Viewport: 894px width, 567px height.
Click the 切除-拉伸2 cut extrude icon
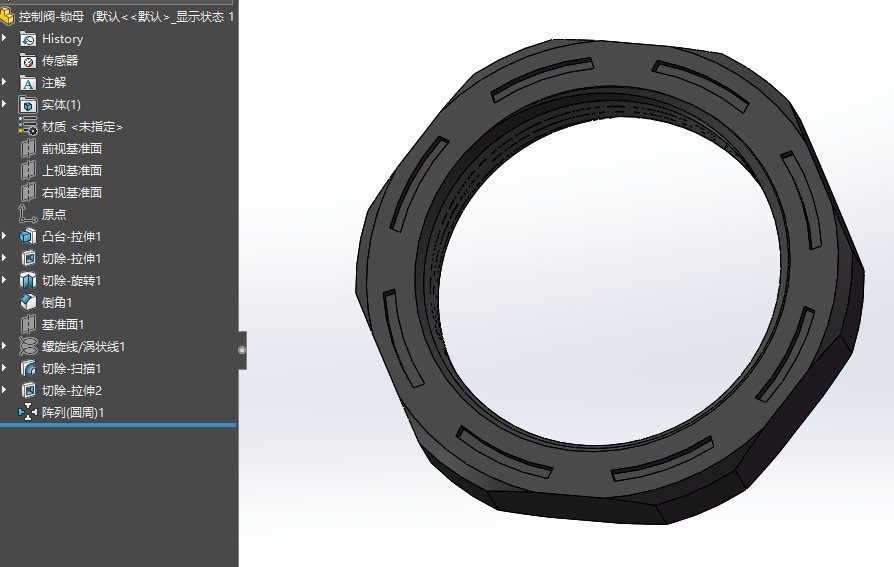tap(27, 390)
